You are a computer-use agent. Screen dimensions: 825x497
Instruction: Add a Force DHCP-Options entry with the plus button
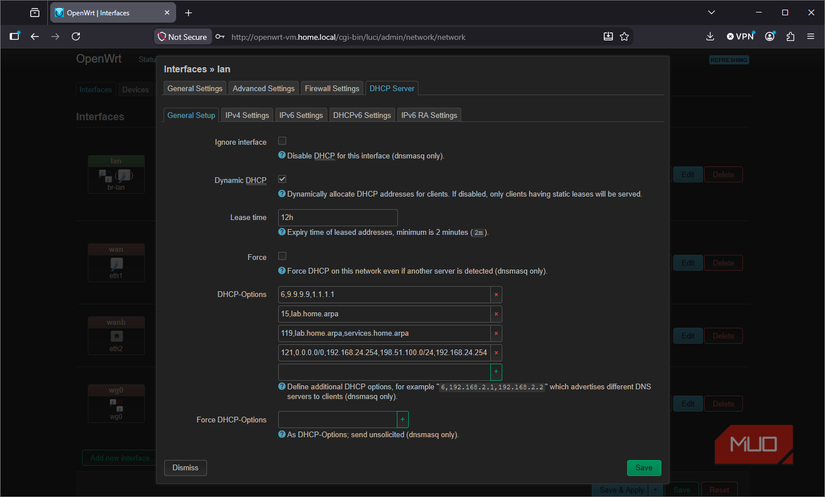tap(403, 420)
